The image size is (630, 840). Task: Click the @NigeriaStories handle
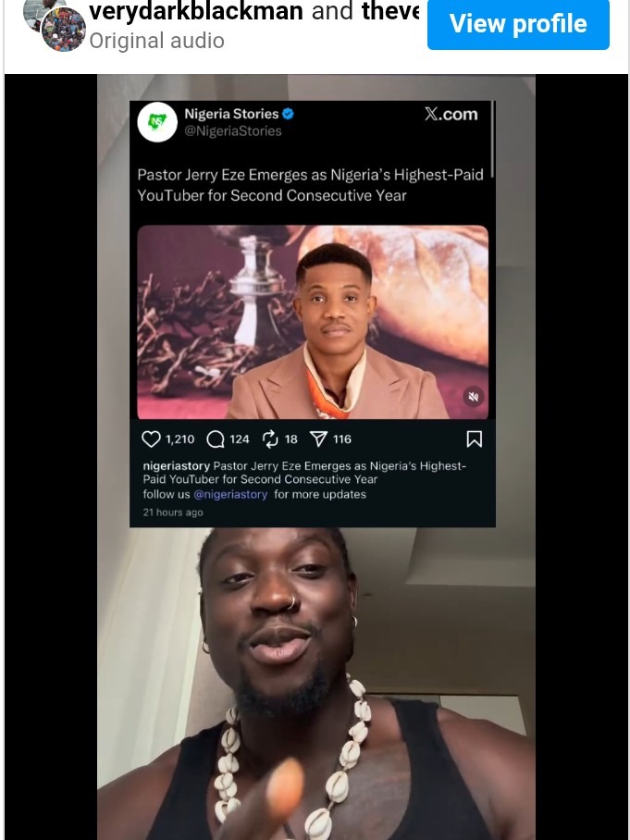[x=233, y=131]
